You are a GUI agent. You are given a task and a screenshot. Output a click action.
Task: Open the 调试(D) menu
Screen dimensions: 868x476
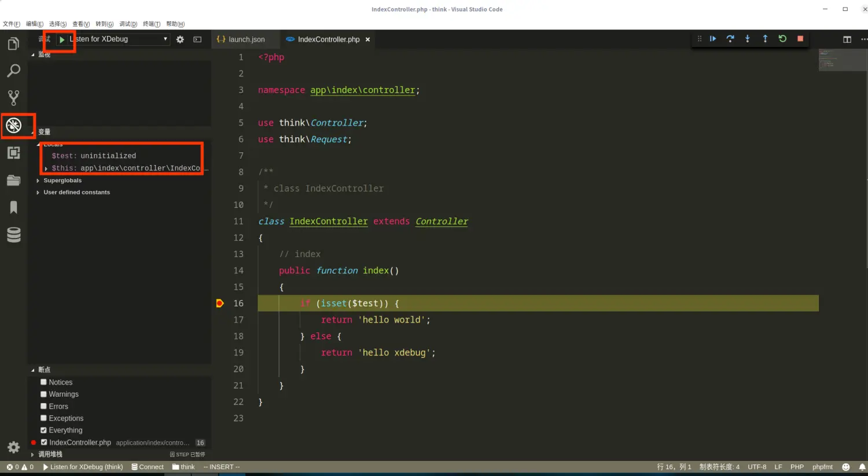(128, 24)
